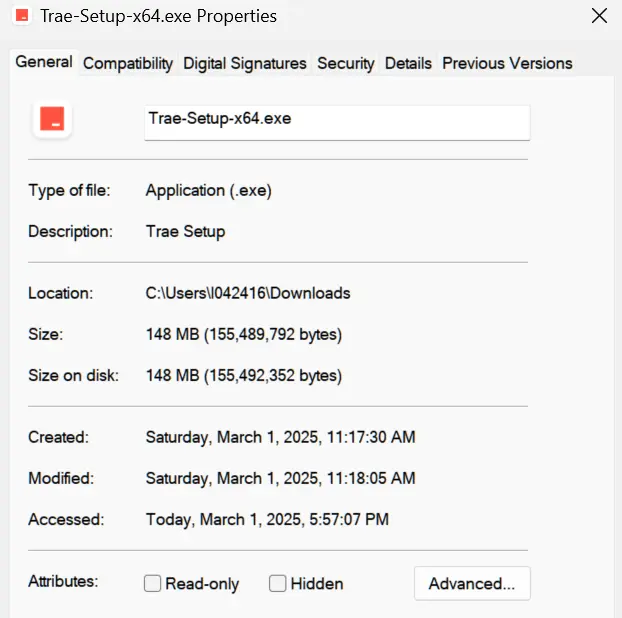Click the 'Type of file:' label
Image resolution: width=622 pixels, height=618 pixels.
pyautogui.click(x=69, y=191)
